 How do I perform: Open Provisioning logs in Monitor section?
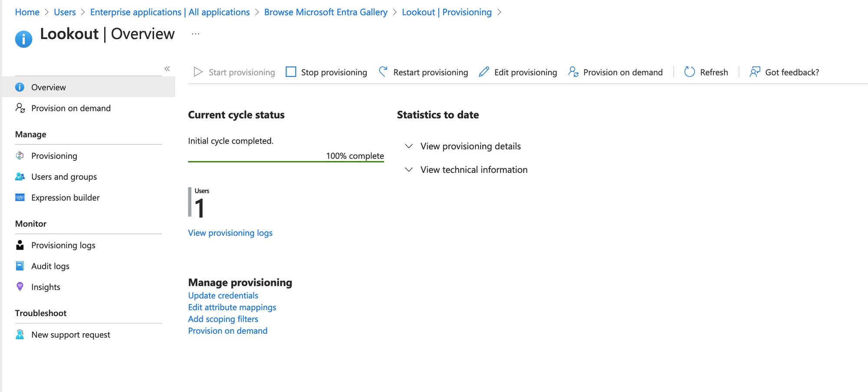pos(63,245)
